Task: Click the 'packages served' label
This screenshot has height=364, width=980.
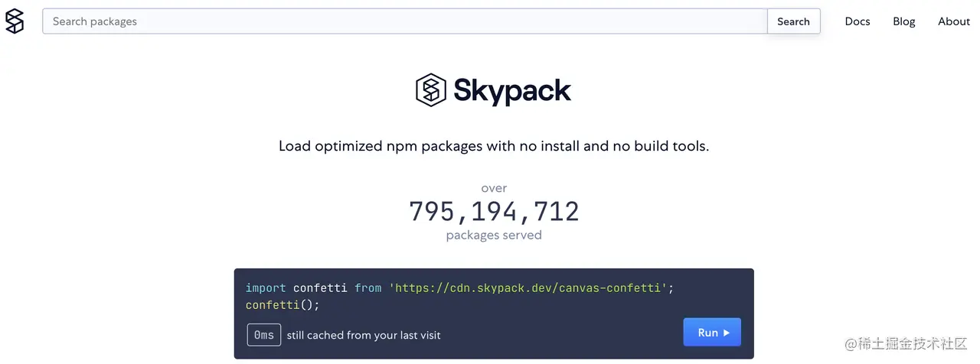Action: tap(494, 236)
